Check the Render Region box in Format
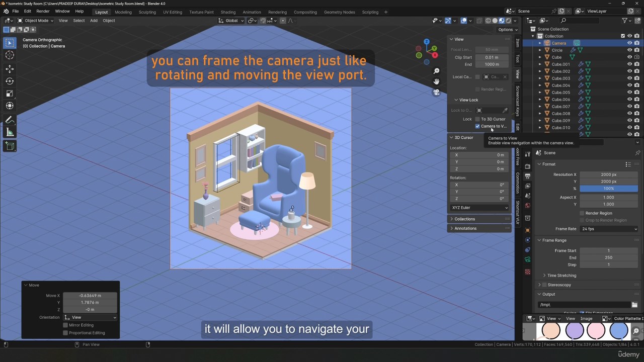This screenshot has height=362, width=644. 582,213
